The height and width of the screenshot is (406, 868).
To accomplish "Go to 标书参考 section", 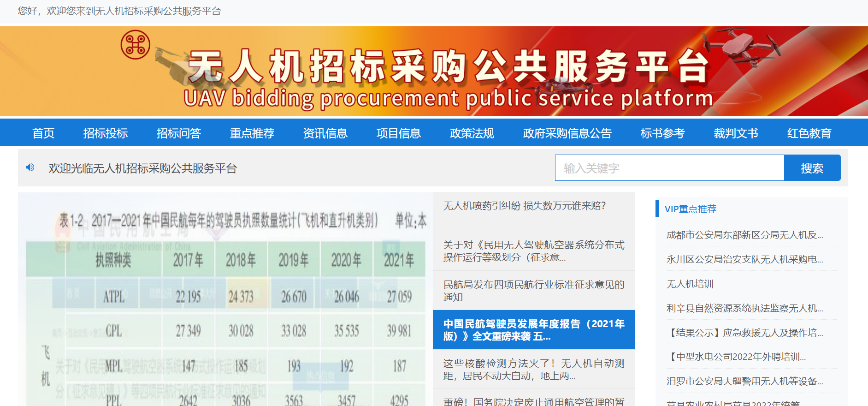I will [662, 133].
